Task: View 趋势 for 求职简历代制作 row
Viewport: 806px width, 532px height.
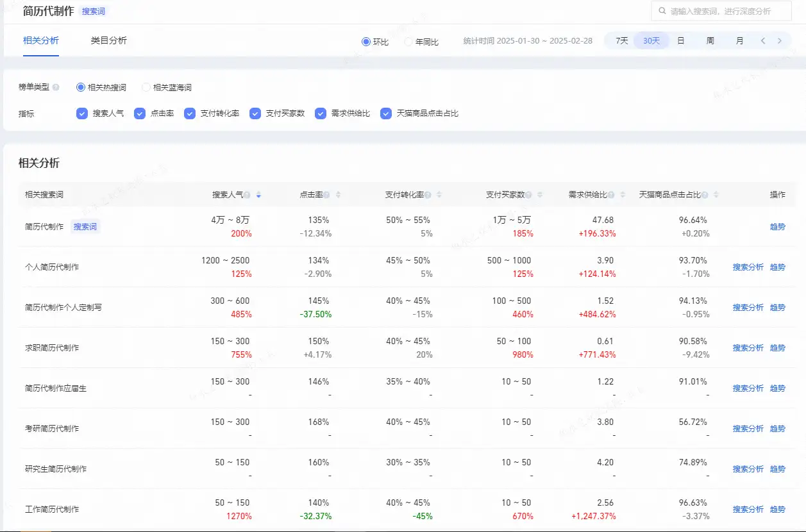Action: point(777,348)
